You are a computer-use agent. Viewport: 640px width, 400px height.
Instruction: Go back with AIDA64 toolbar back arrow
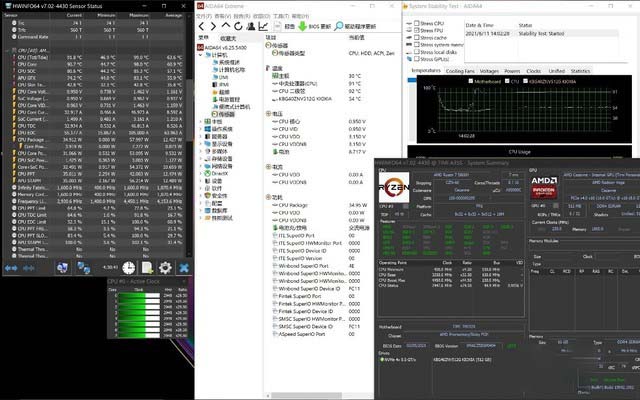(x=201, y=26)
